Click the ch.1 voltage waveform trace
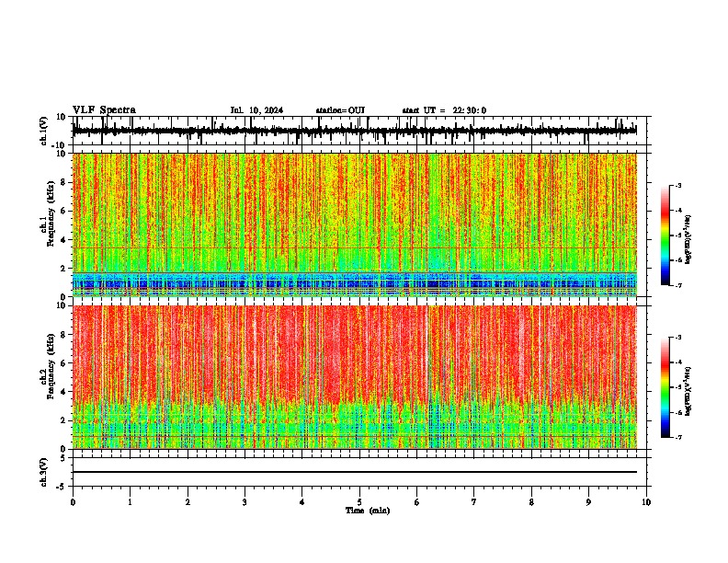Viewport: 728px width, 563px height. click(x=355, y=131)
